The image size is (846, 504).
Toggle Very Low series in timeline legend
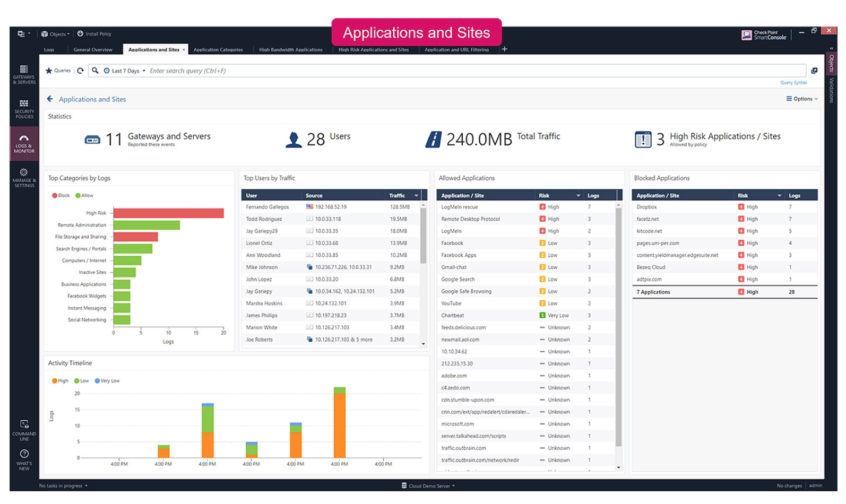pos(107,381)
